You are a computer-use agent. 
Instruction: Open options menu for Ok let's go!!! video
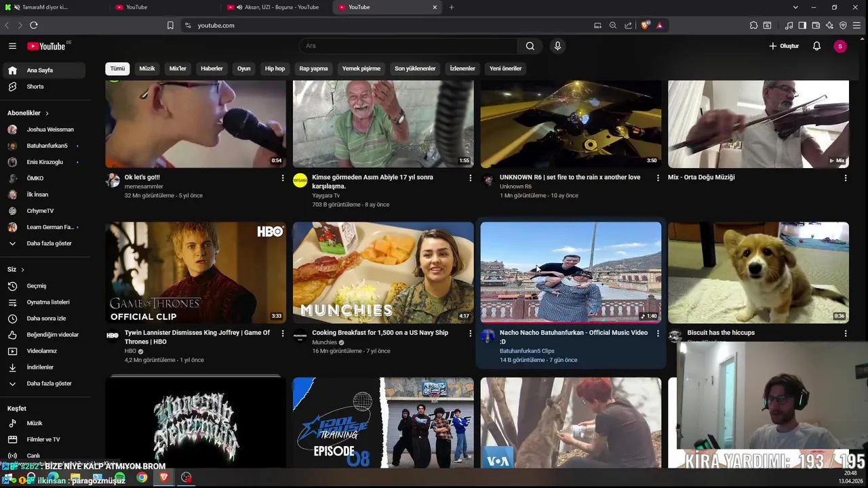pyautogui.click(x=283, y=178)
